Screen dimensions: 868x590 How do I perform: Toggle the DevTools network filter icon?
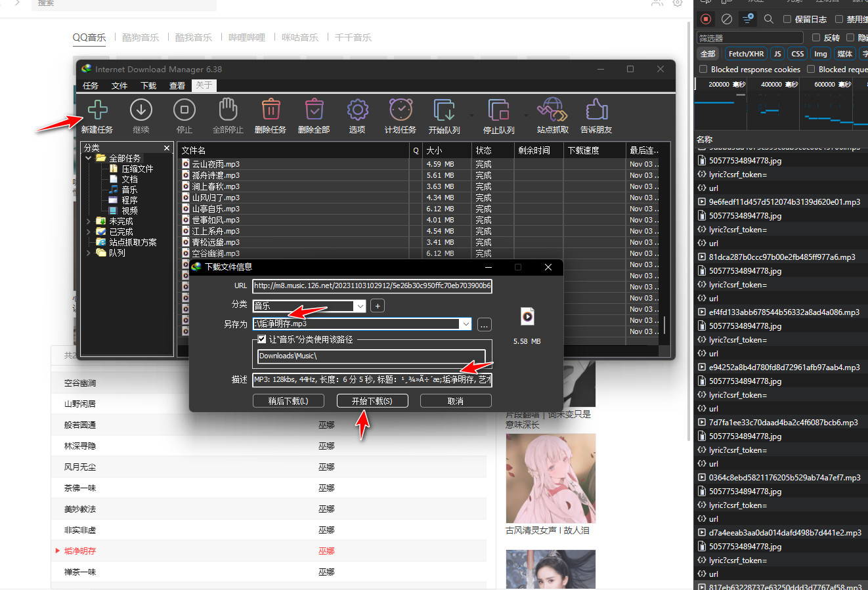pyautogui.click(x=748, y=19)
